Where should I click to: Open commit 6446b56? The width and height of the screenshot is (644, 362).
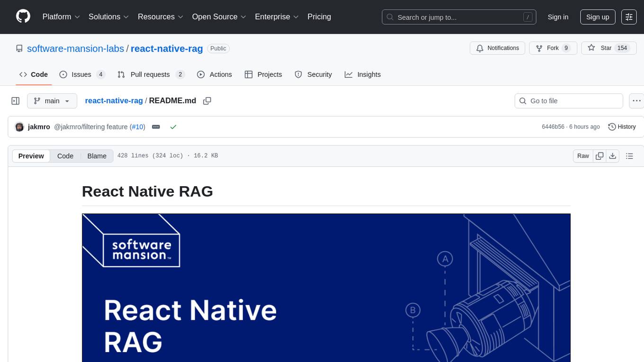click(x=553, y=127)
